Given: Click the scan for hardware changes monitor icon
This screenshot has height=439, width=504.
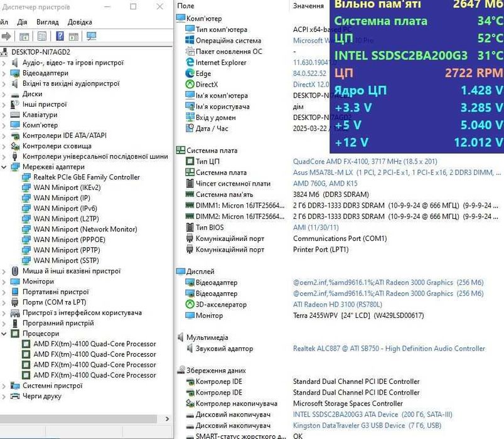Looking at the screenshot, I should 91,36.
